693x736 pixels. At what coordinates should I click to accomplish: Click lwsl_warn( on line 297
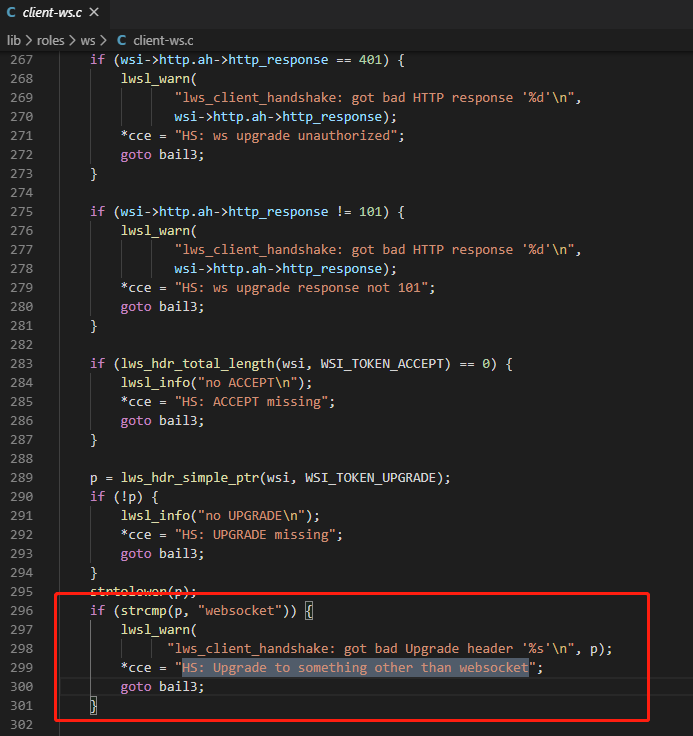pos(159,630)
